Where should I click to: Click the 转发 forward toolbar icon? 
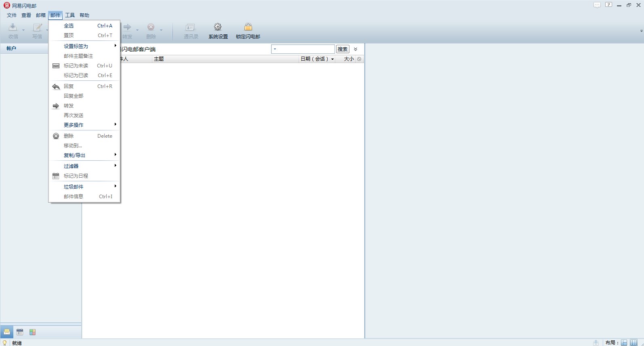[127, 27]
